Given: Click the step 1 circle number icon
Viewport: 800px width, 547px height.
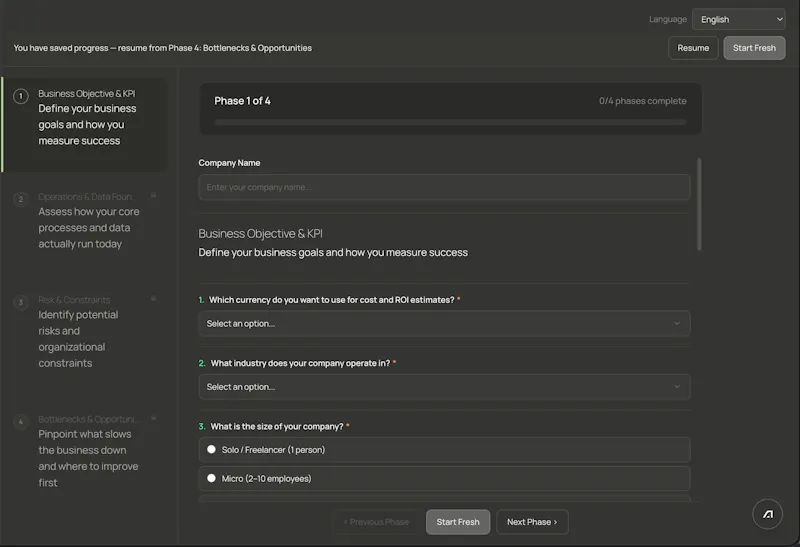Looking at the screenshot, I should tap(21, 96).
